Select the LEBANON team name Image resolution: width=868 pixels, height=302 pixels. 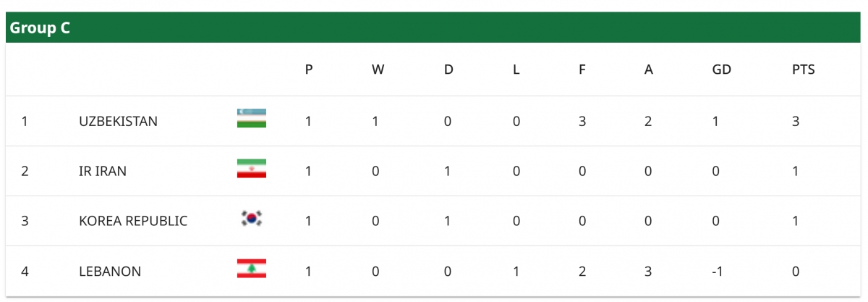click(110, 272)
